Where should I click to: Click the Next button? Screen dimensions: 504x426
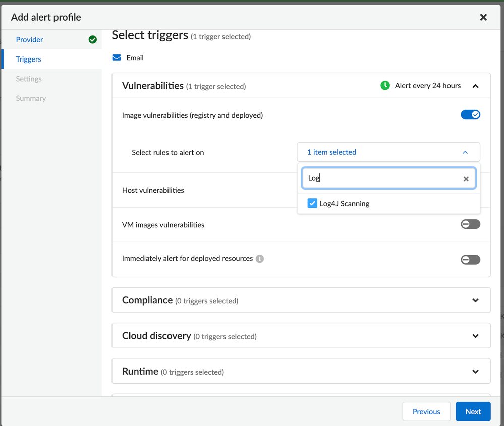(x=473, y=411)
